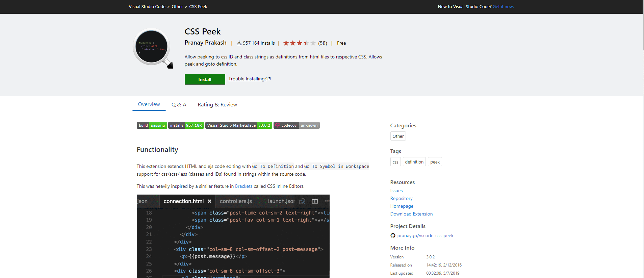Open the Homepage resource link
644x278 pixels.
pos(402,206)
